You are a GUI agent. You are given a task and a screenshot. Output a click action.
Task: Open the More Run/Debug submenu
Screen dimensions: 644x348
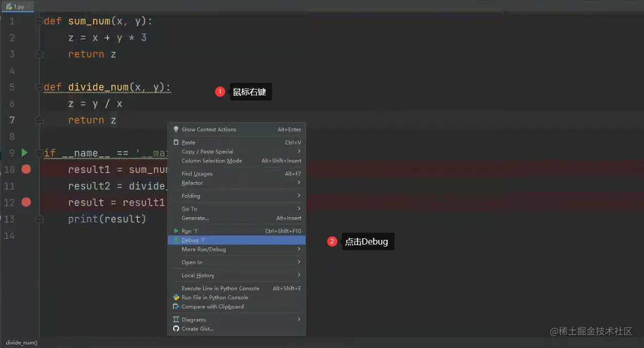237,249
